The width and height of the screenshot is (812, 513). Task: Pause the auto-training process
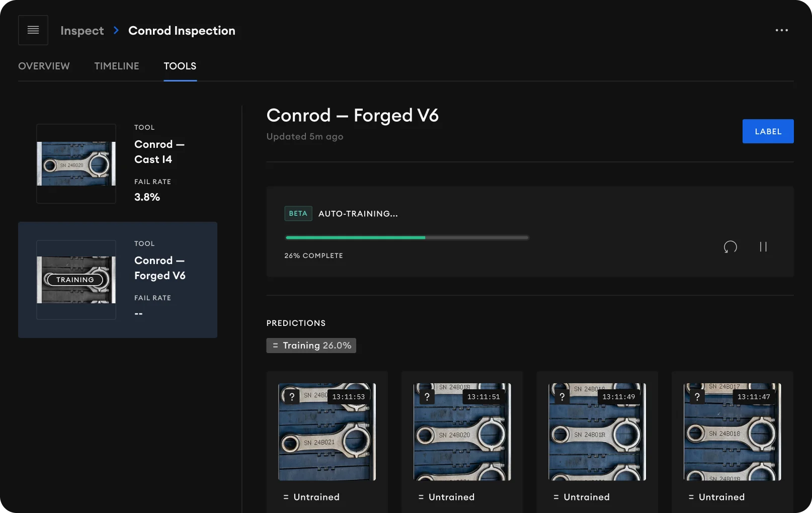coord(763,246)
